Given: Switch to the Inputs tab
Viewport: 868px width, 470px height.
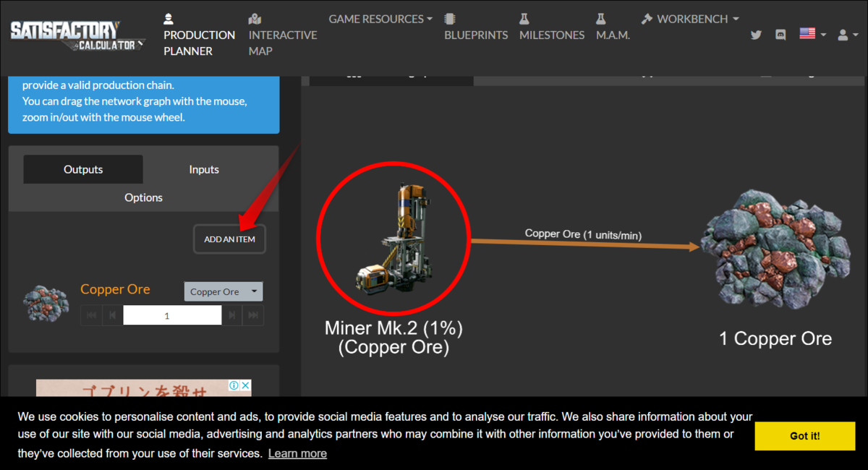Looking at the screenshot, I should coord(204,169).
